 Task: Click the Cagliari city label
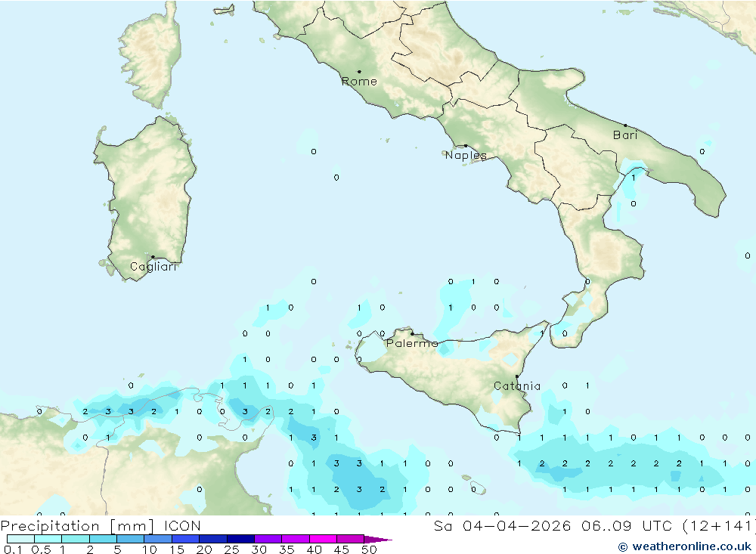(153, 267)
